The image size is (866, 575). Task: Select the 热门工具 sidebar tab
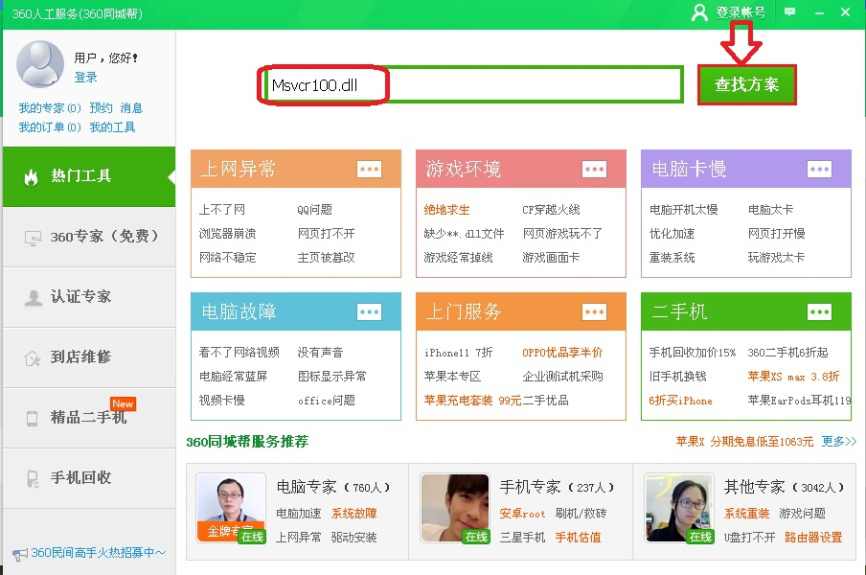(89, 177)
